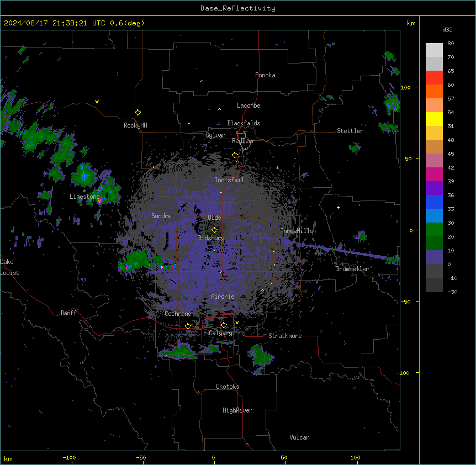Click the Lake Louise label

coord(10,267)
